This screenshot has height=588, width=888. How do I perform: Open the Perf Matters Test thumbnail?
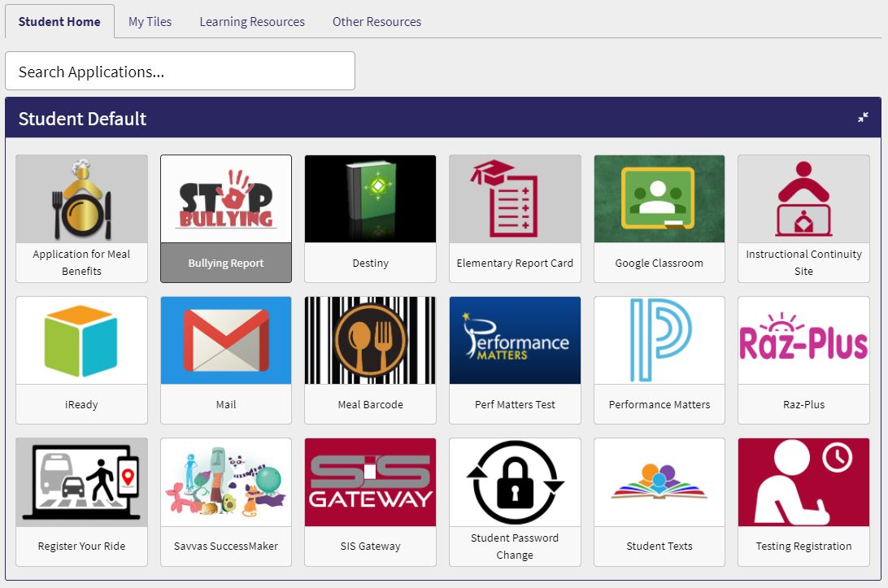pyautogui.click(x=515, y=341)
